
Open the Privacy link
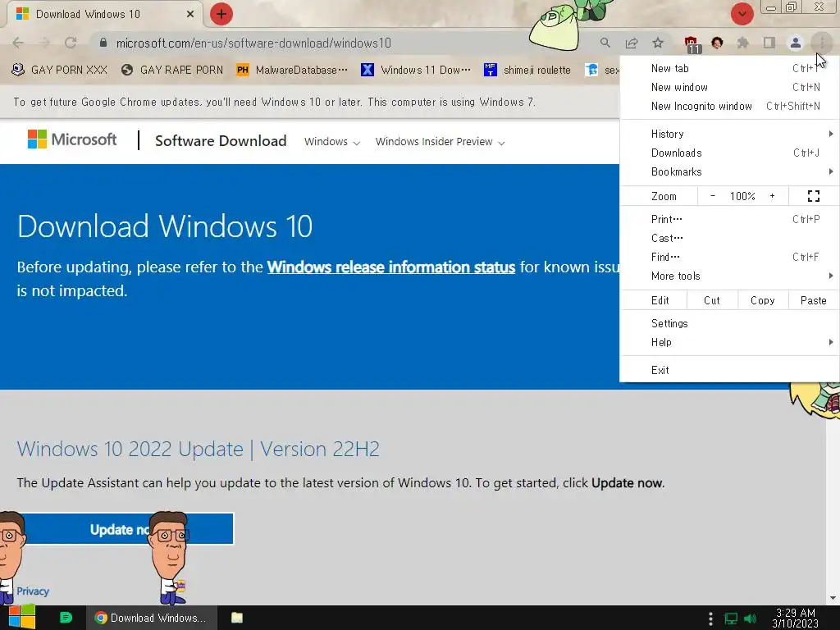[x=33, y=591]
